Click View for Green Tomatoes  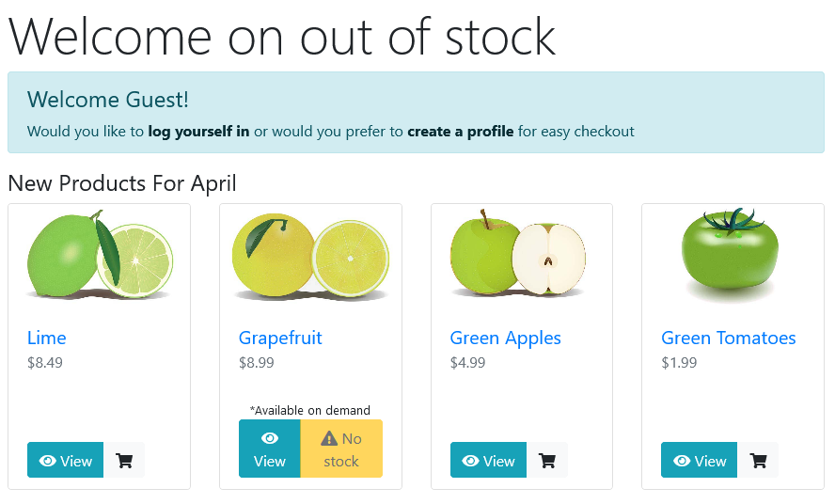click(x=700, y=460)
